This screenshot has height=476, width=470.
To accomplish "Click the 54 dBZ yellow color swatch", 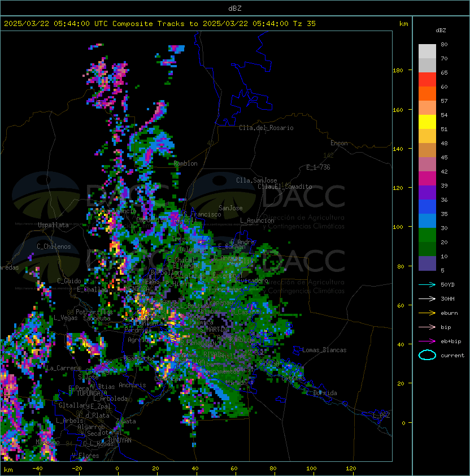I will pos(427,122).
